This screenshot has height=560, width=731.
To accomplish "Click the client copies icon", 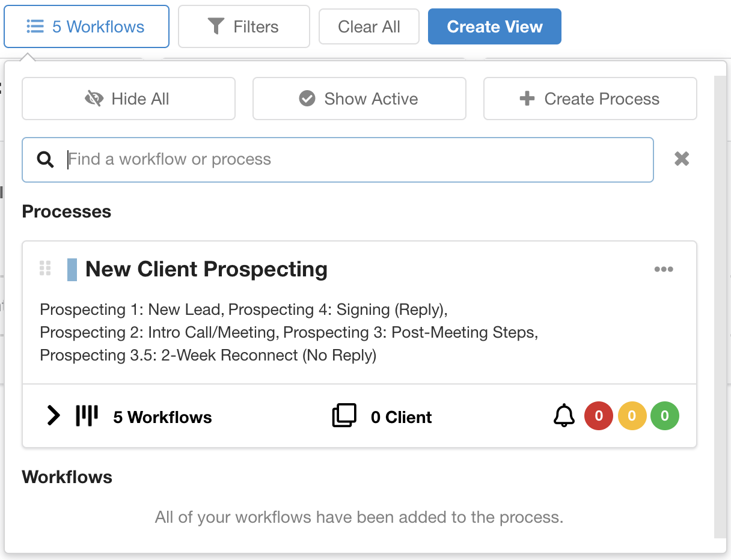I will (x=344, y=416).
